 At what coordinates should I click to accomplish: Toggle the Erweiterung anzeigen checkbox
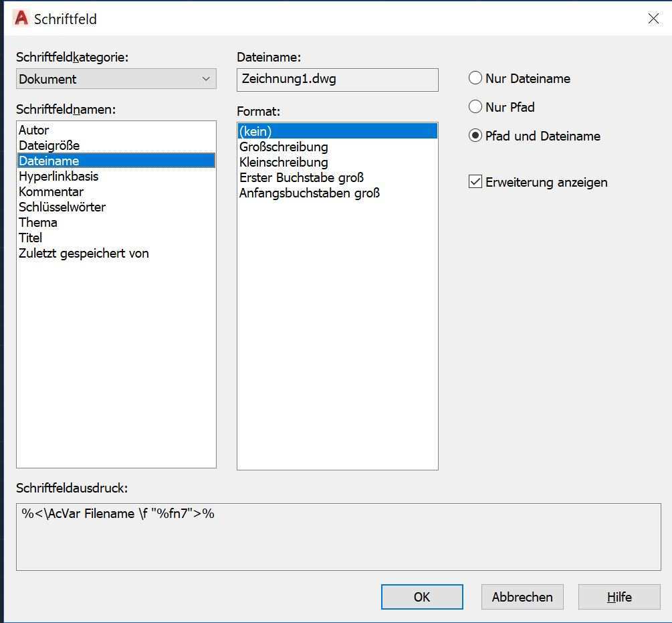tap(475, 182)
